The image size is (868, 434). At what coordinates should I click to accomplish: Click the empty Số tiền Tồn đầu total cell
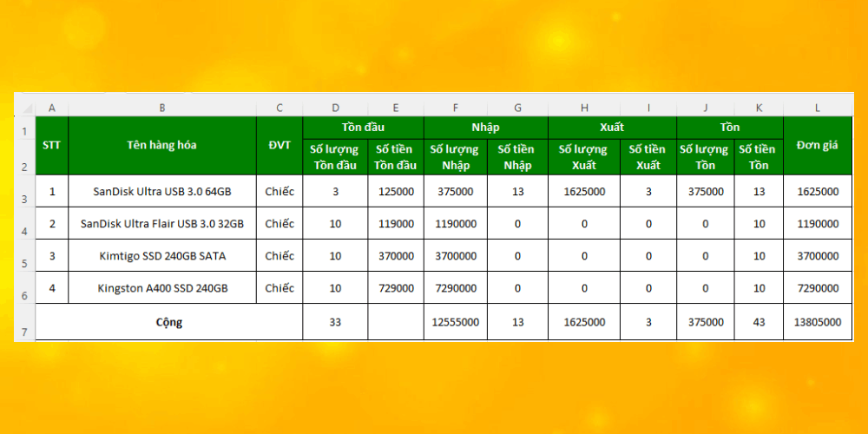tap(396, 322)
